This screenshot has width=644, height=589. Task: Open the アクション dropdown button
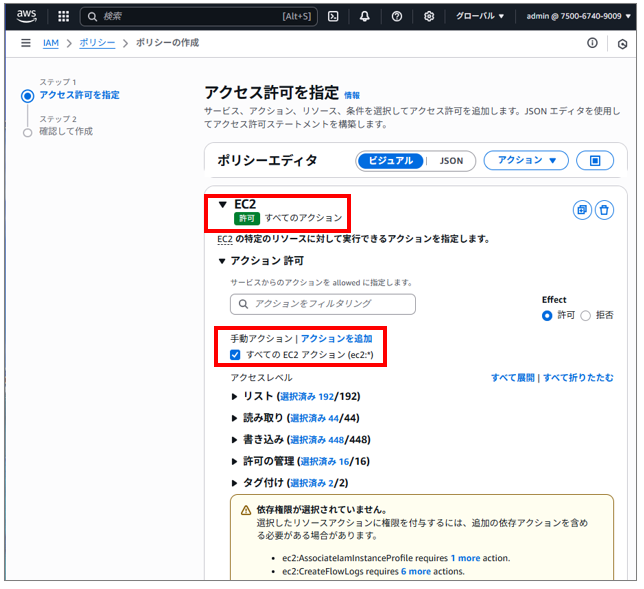pos(526,161)
